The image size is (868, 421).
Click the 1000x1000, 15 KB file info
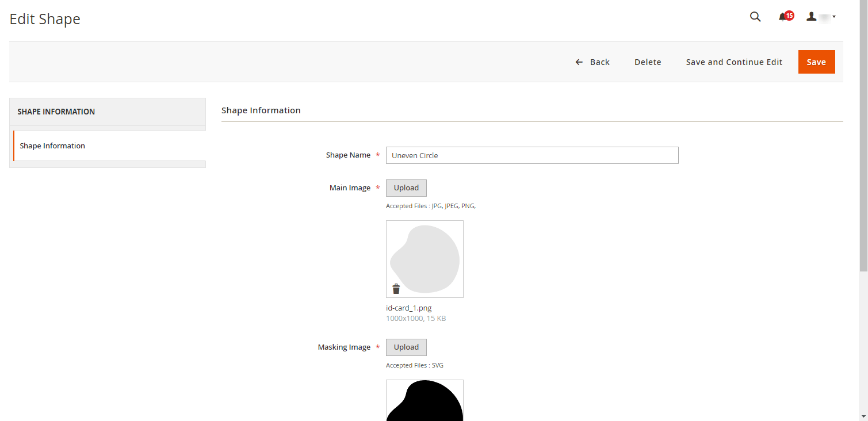click(416, 318)
